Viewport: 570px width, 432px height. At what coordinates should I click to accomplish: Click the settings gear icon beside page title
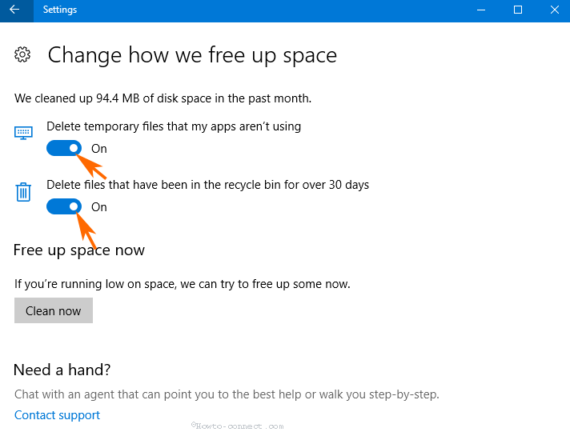(x=23, y=55)
